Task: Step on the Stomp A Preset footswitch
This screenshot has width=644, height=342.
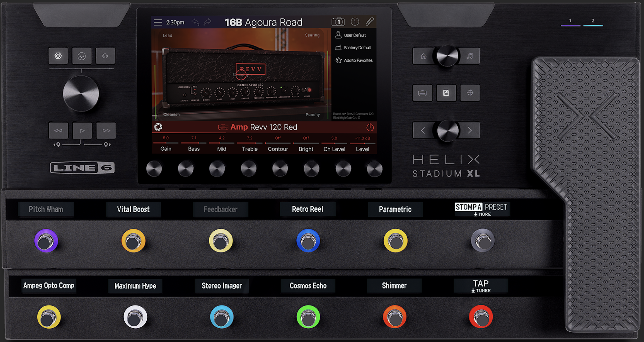Action: pos(483,241)
